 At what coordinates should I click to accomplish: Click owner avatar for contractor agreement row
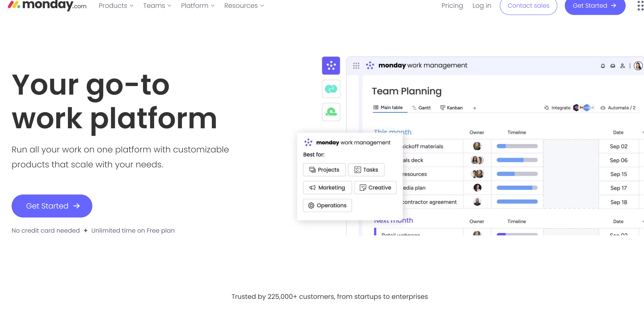(477, 202)
